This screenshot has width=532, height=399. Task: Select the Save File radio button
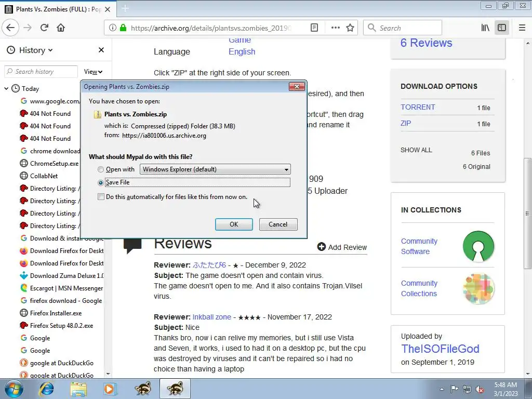(x=100, y=182)
